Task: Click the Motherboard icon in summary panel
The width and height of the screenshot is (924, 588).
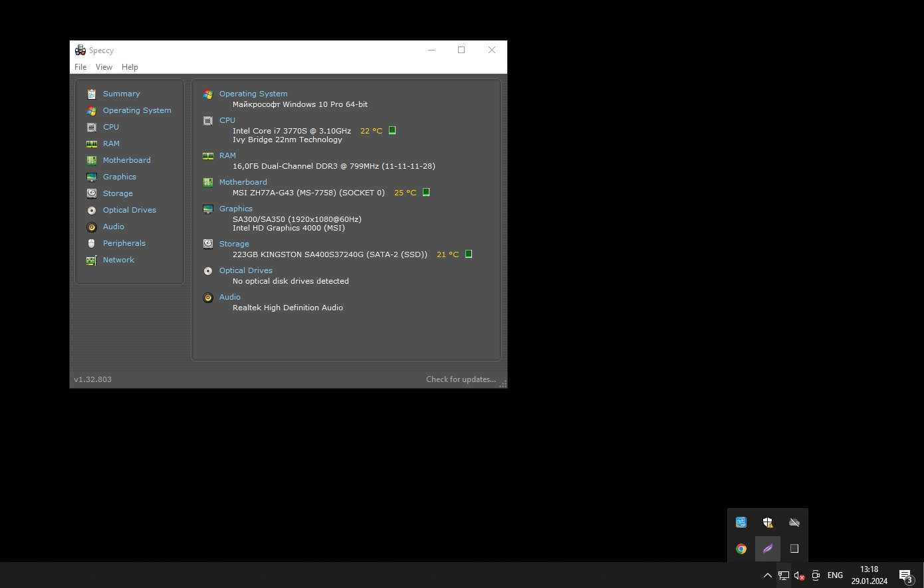Action: [x=208, y=183]
